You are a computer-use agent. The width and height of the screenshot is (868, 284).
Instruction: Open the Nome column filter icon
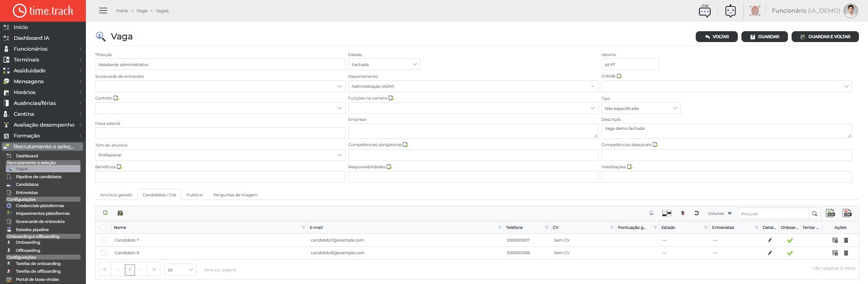pos(303,227)
